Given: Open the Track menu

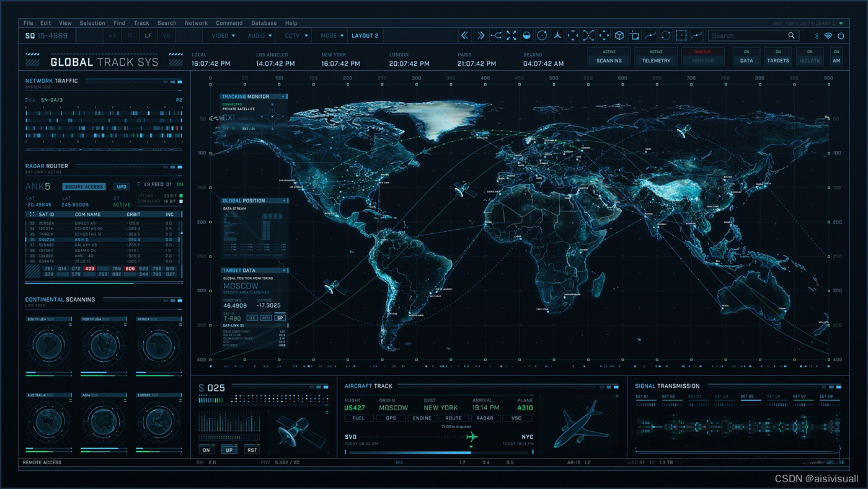Looking at the screenshot, I should coord(141,23).
